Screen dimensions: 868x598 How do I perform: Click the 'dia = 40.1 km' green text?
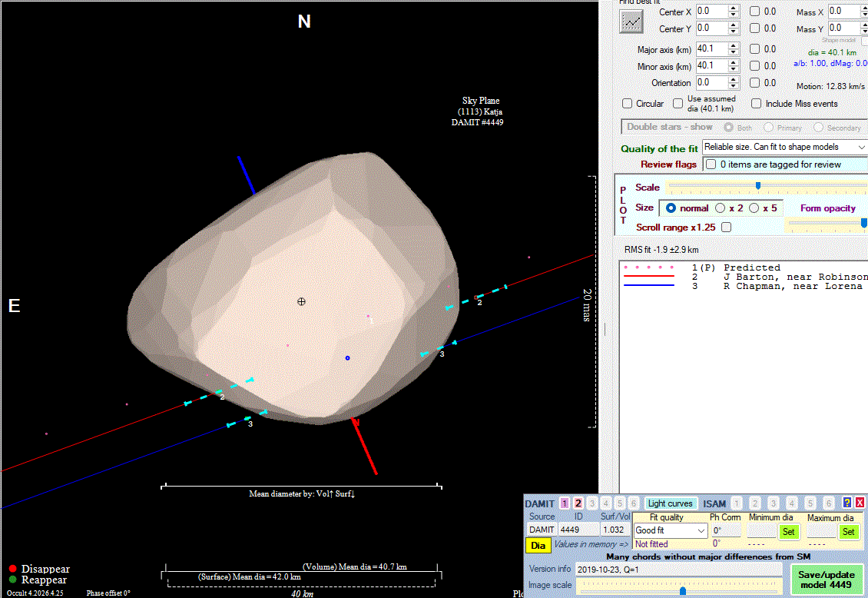(x=832, y=52)
